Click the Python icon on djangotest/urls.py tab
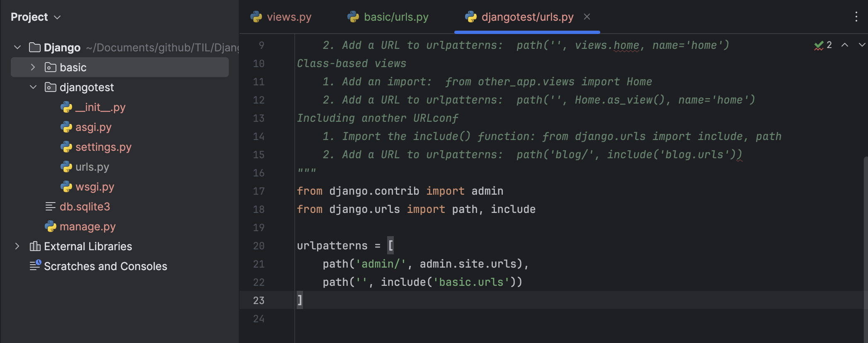Viewport: 868px width, 343px height. pos(471,17)
